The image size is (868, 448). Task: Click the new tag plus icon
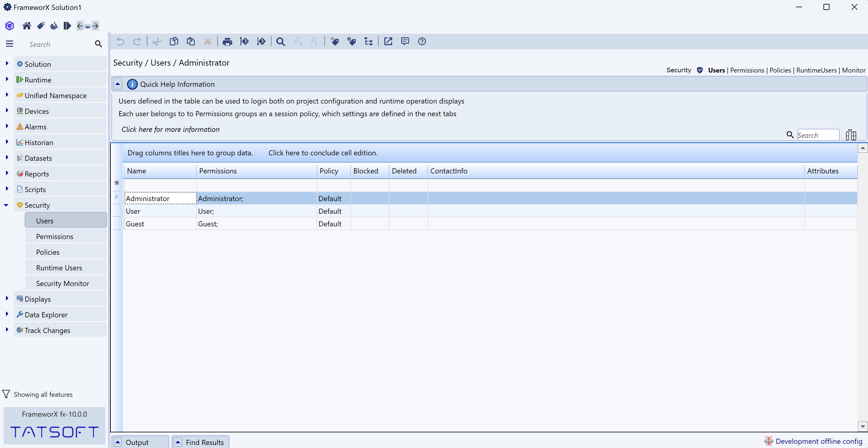pos(334,42)
